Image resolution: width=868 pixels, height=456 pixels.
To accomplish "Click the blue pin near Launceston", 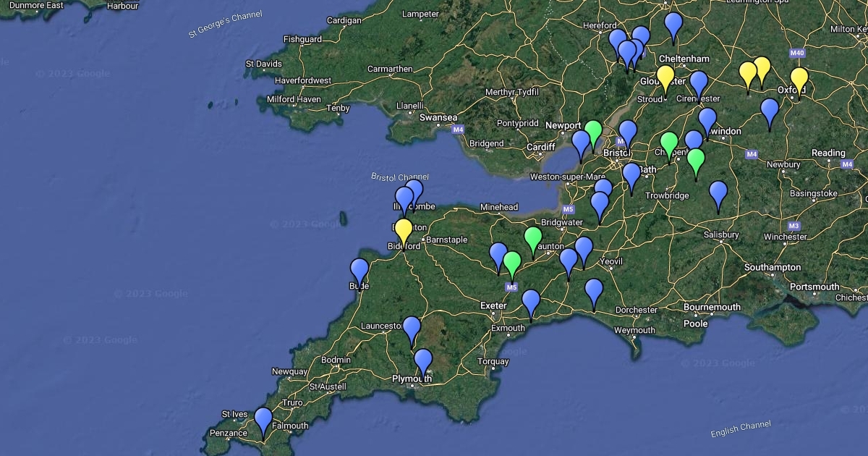I will pyautogui.click(x=412, y=329).
